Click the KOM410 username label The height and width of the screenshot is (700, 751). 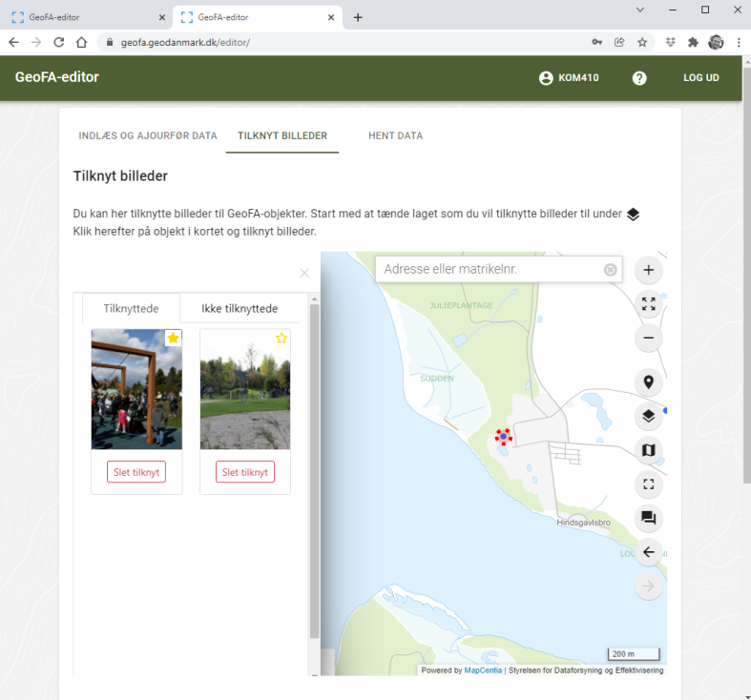(578, 78)
